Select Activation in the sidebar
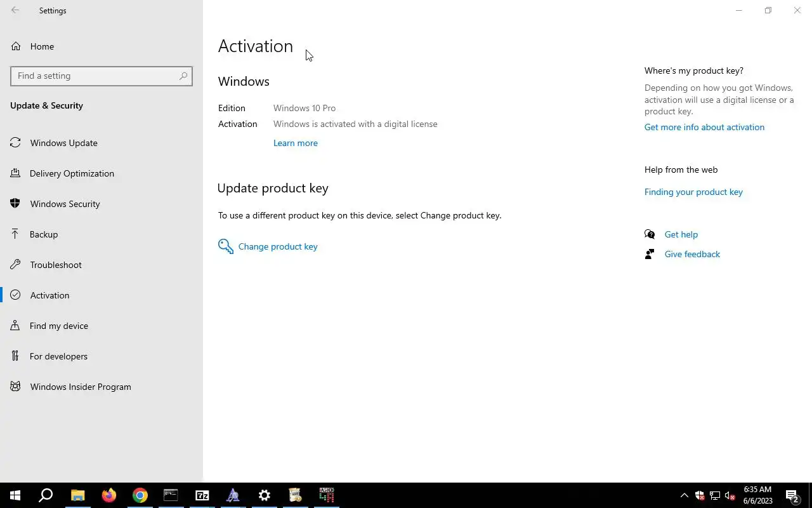 click(101, 295)
